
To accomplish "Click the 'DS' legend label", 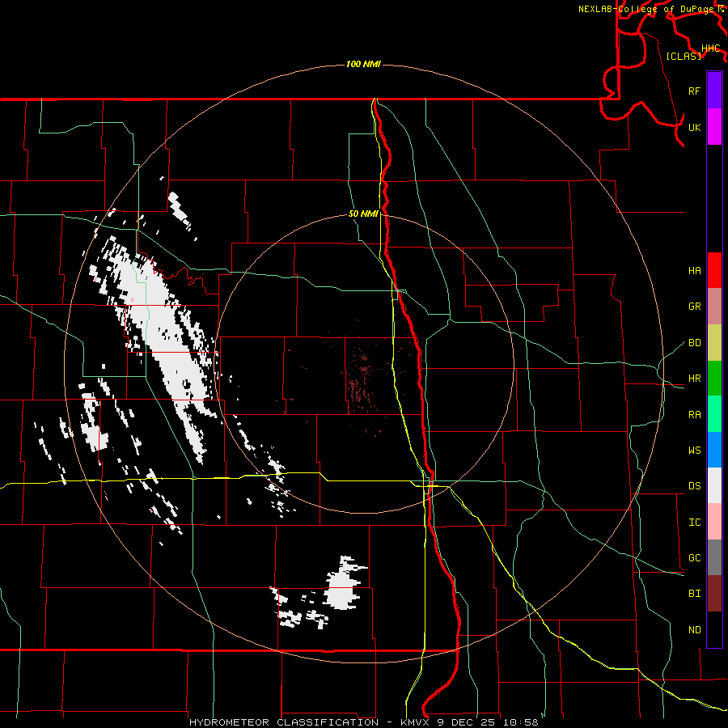I will (x=694, y=486).
